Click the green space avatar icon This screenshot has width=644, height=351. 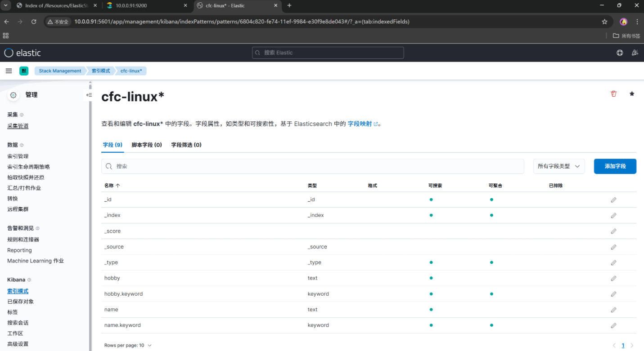click(x=24, y=71)
